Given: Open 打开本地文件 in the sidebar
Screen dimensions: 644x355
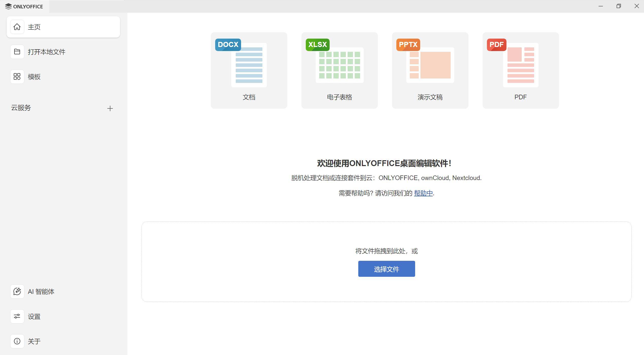Looking at the screenshot, I should coord(63,52).
